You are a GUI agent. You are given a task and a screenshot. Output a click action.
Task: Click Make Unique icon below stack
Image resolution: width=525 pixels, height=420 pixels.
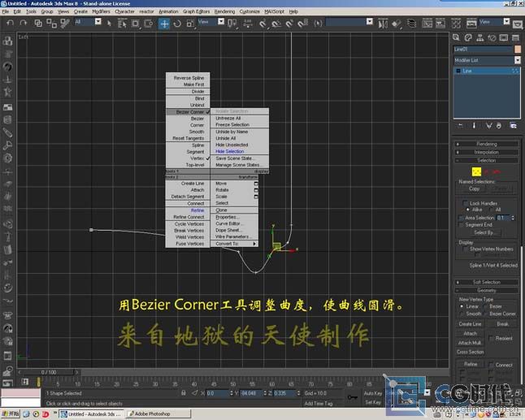tap(489, 125)
